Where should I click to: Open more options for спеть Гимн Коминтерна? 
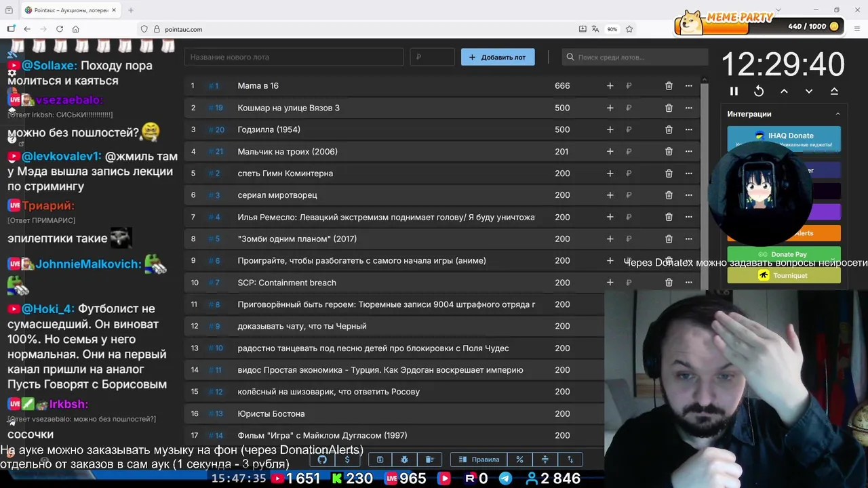pyautogui.click(x=688, y=174)
